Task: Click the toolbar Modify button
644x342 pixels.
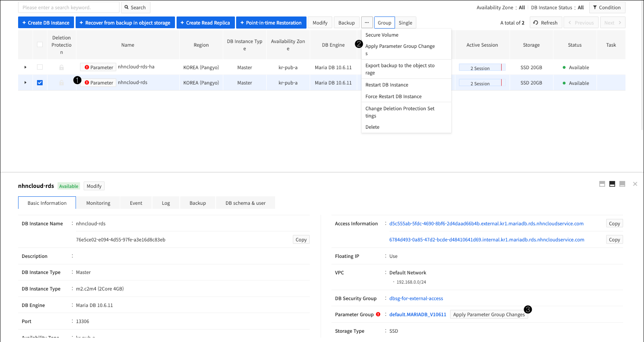Action: point(320,23)
